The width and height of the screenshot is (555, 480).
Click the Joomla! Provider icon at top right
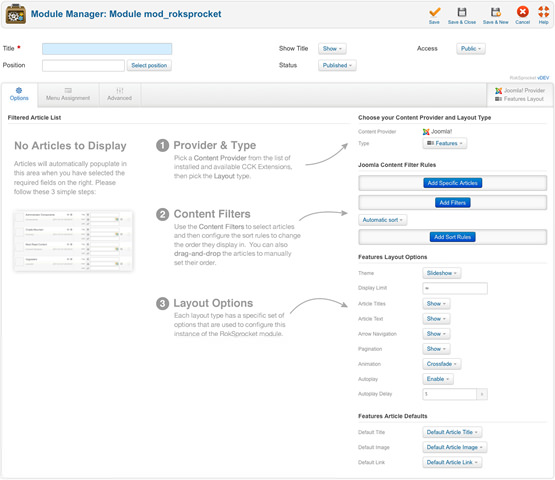[x=498, y=91]
